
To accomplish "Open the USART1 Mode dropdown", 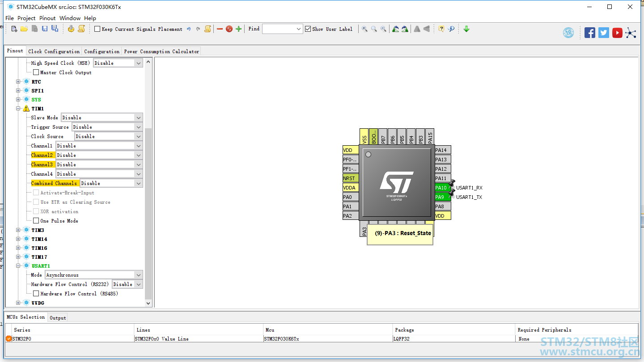I will point(94,275).
